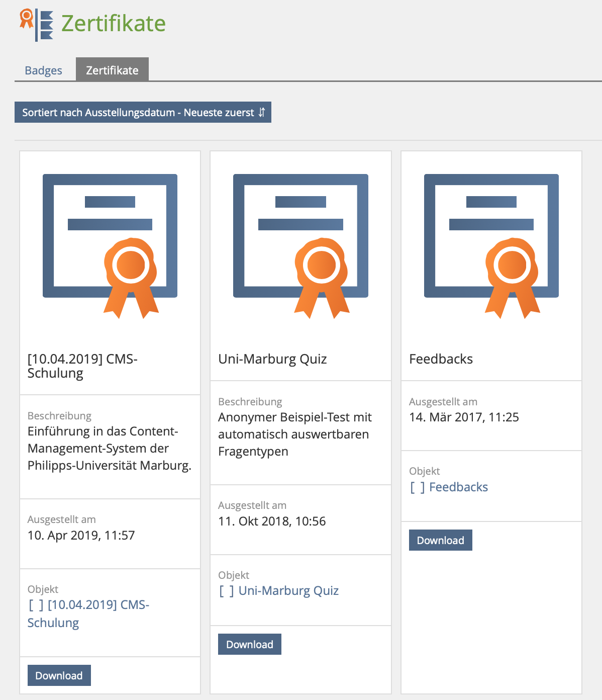Switch to the Badges tab

pyautogui.click(x=44, y=70)
